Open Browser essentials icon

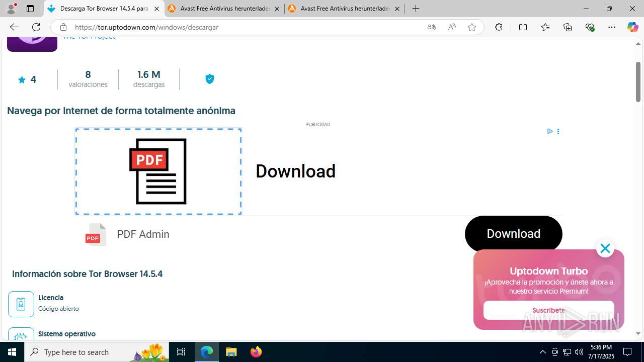pyautogui.click(x=590, y=27)
